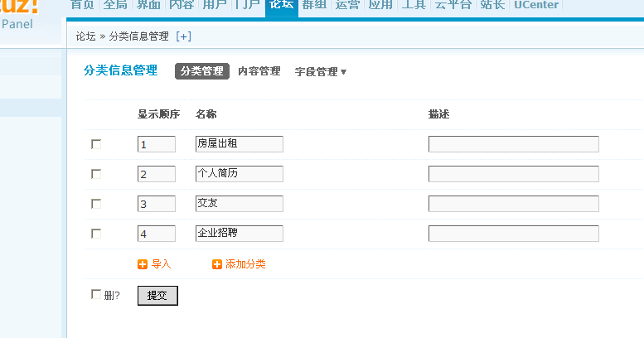Open the 论坛 top navigation tab
The image size is (644, 338).
[281, 5]
